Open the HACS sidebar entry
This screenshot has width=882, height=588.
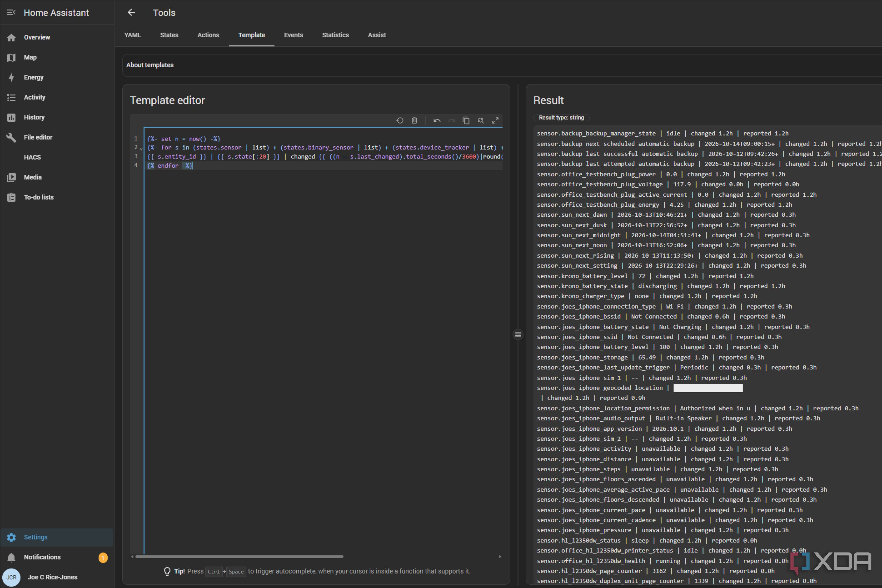pyautogui.click(x=32, y=158)
